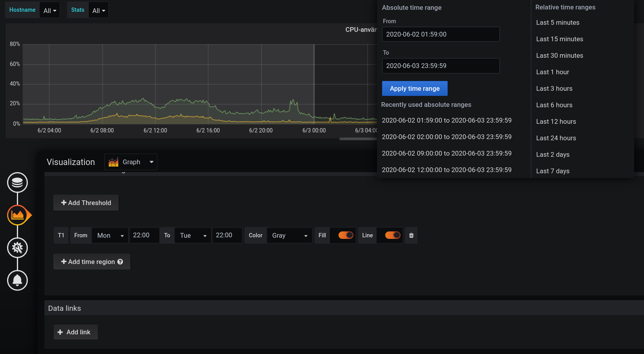This screenshot has width=644, height=354.
Task: Open the General panel settings gear icon
Action: point(17,248)
